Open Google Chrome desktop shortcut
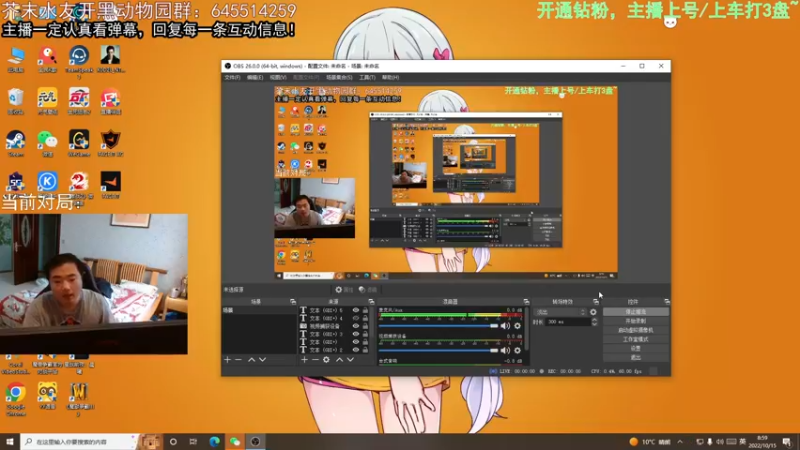This screenshot has width=800, height=450. click(16, 399)
